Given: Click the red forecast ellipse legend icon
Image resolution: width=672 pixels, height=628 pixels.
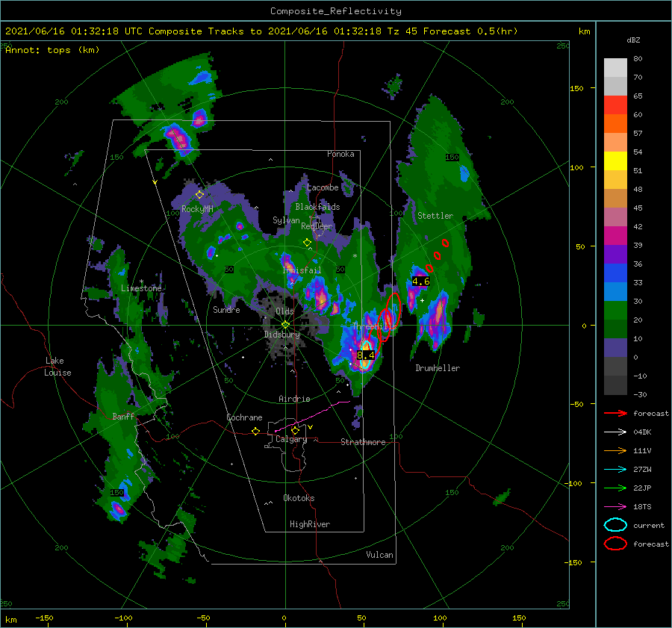Looking at the screenshot, I should [615, 544].
